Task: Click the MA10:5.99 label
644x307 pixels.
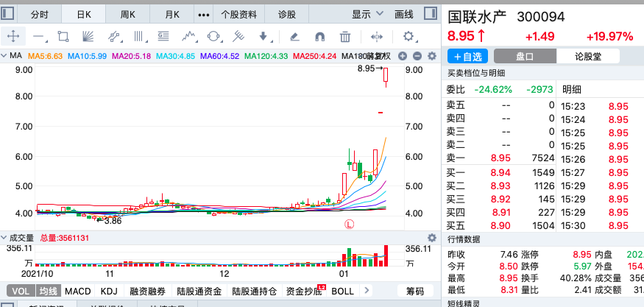Action: 87,56
